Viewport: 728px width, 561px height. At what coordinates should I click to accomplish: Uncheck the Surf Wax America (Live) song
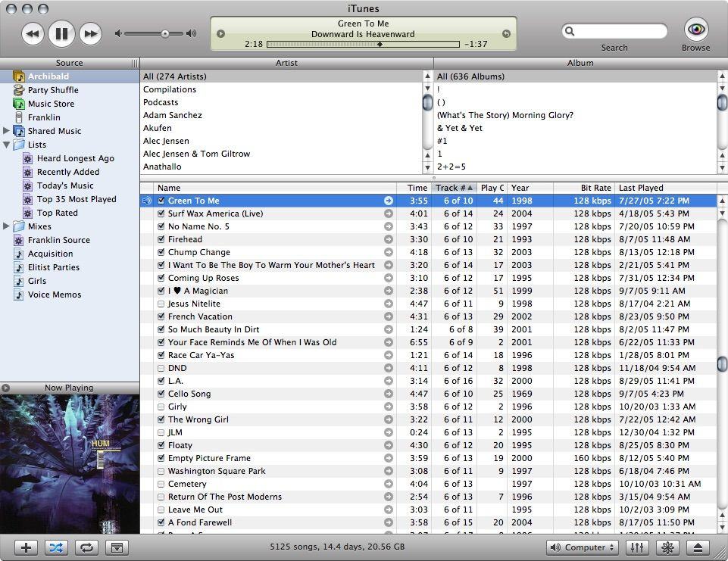click(x=161, y=214)
